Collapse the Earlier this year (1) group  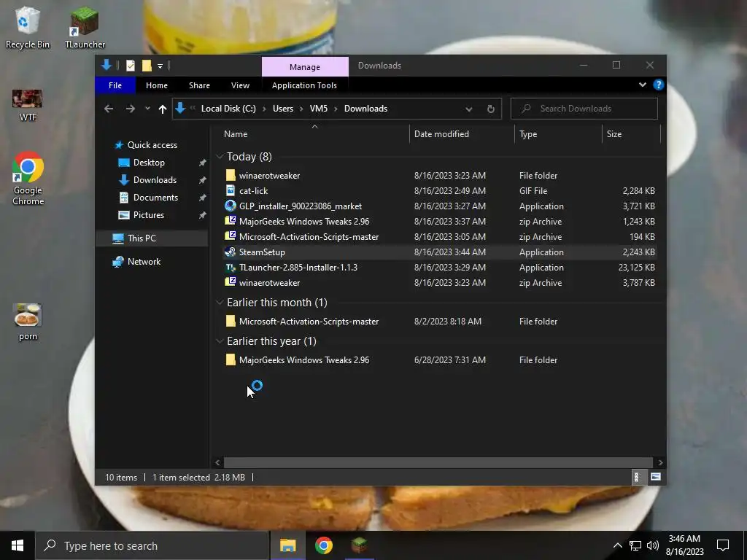(x=220, y=341)
